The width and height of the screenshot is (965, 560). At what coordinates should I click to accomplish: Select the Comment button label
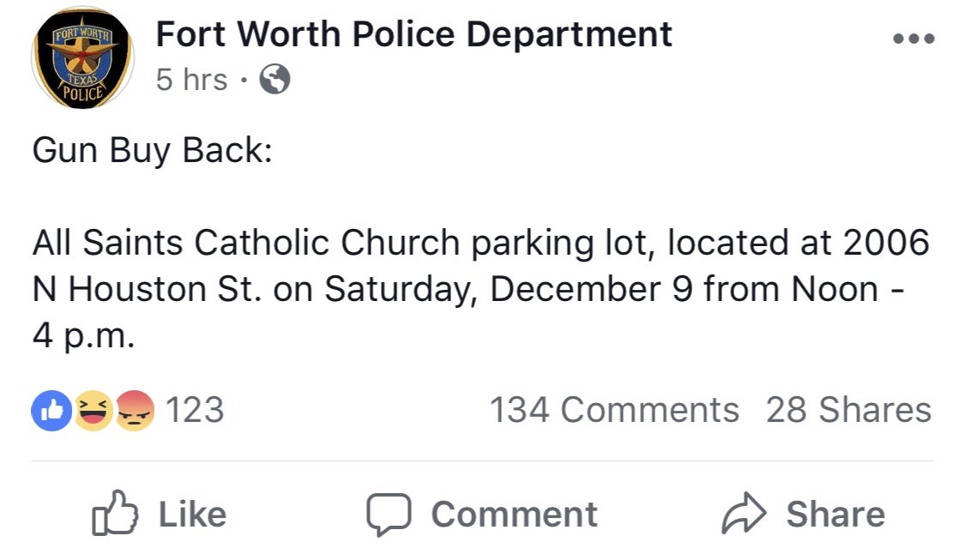tap(514, 515)
